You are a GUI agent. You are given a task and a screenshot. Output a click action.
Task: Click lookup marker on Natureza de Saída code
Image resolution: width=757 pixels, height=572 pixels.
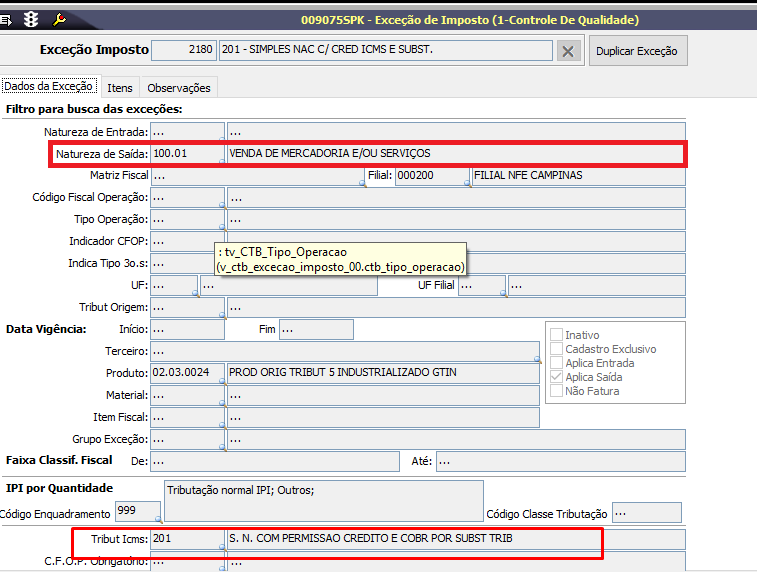[221, 162]
